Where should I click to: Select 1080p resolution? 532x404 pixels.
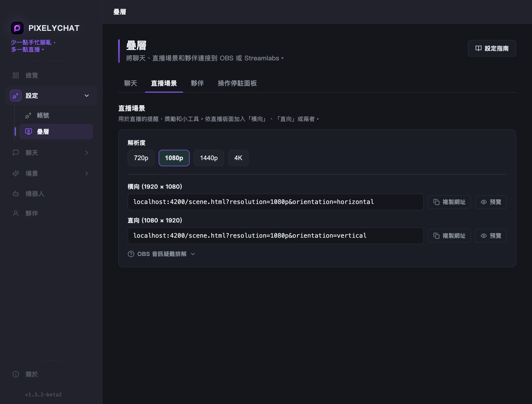(174, 158)
